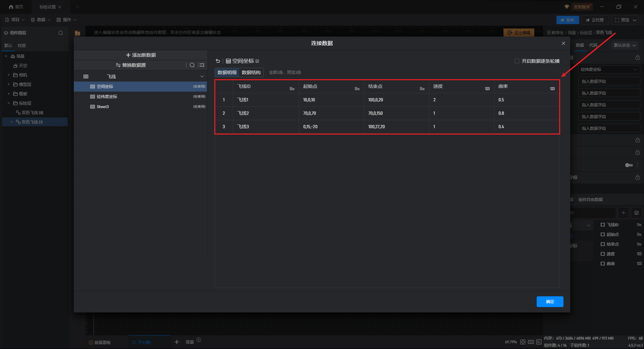Check the 结束点 field checkbox in the right panel
Screen dimensions: 644x349
(603, 244)
